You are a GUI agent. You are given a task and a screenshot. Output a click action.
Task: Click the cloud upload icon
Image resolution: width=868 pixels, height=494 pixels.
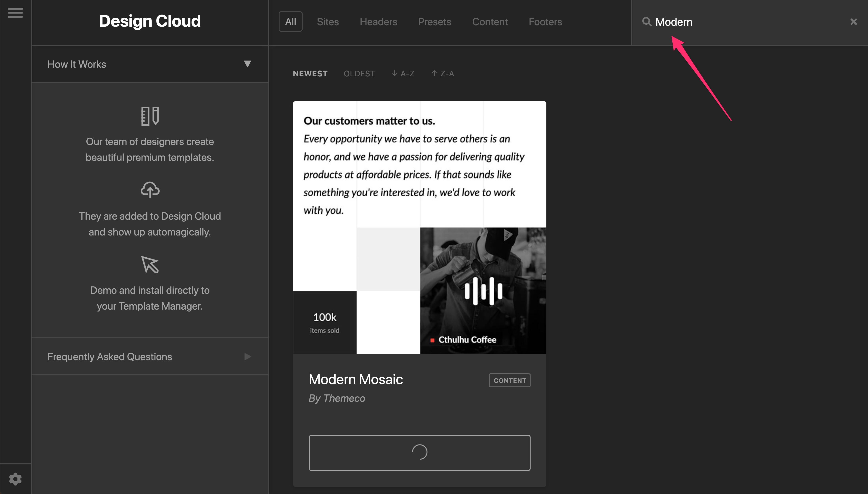(150, 190)
